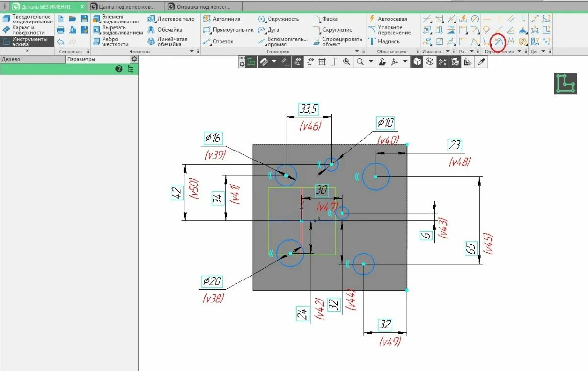Toggle snaps magnet button
Viewport: 588px width, 371px height.
(x=264, y=62)
